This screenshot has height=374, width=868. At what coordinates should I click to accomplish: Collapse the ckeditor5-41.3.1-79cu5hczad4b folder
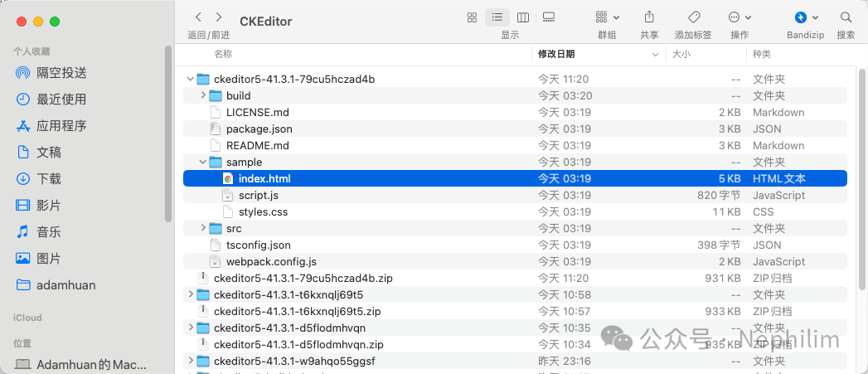pos(191,80)
